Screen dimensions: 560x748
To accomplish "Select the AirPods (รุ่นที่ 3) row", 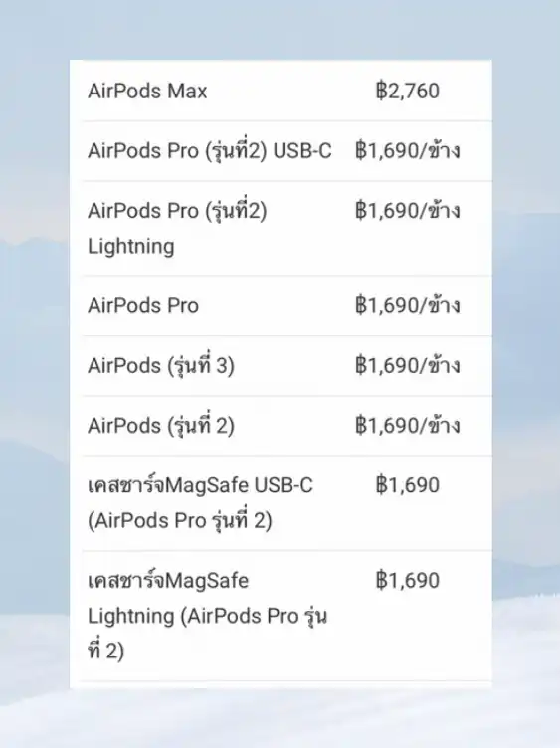I will point(280,365).
